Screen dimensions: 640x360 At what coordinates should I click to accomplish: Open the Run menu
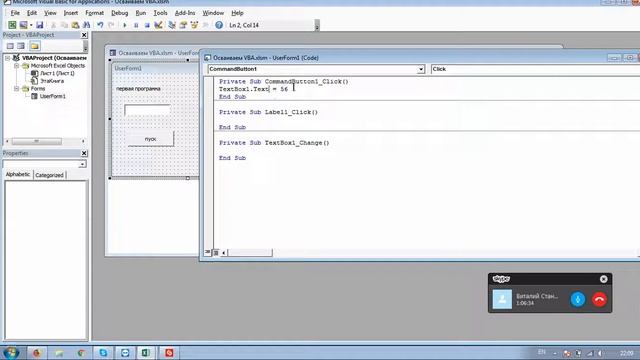coord(141,13)
